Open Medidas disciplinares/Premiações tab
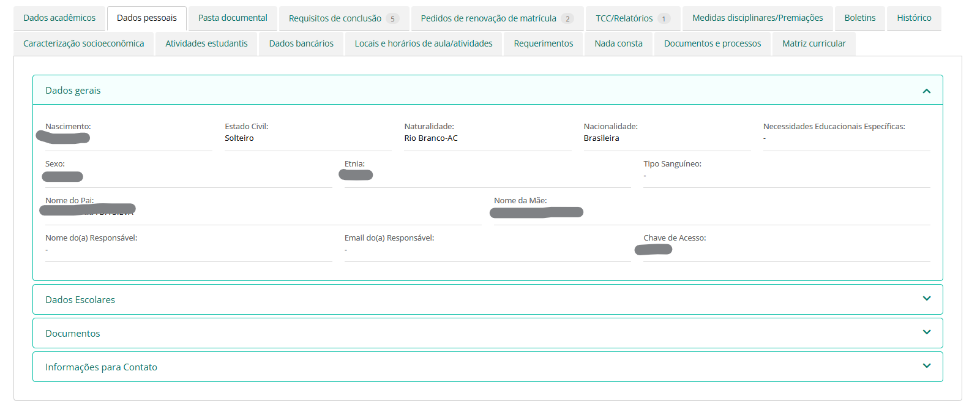Image resolution: width=980 pixels, height=412 pixels. pyautogui.click(x=757, y=18)
